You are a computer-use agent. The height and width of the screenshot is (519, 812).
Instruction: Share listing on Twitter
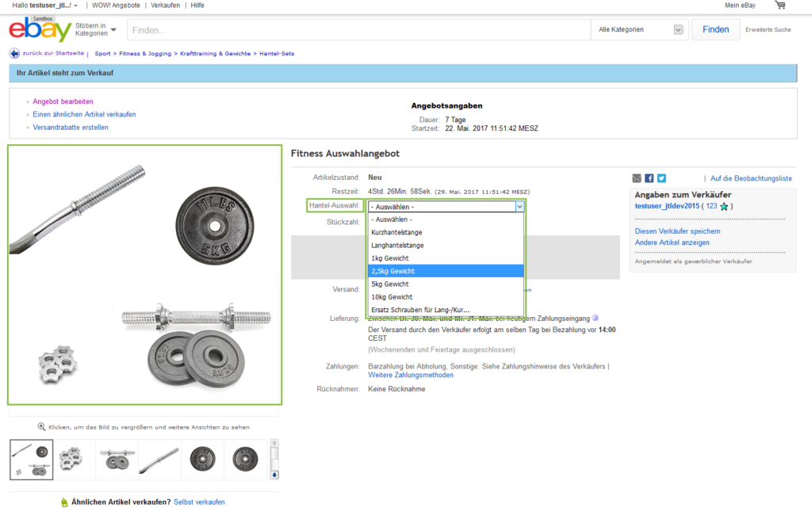pyautogui.click(x=661, y=178)
